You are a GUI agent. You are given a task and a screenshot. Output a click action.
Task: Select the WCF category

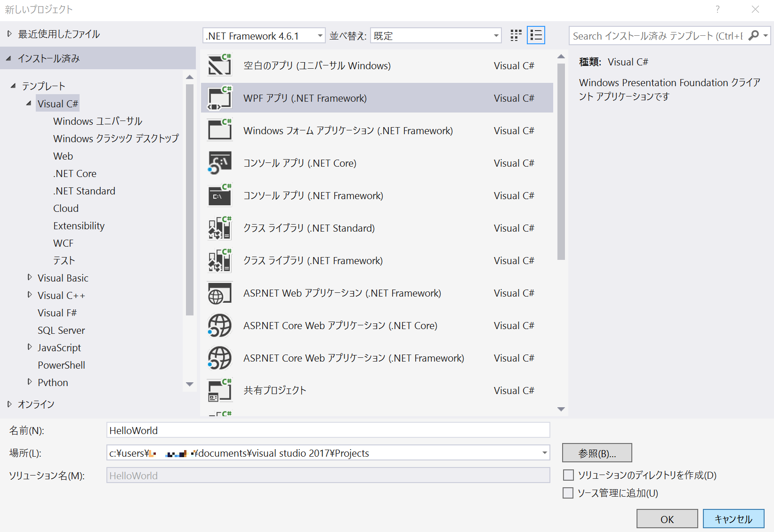(63, 243)
